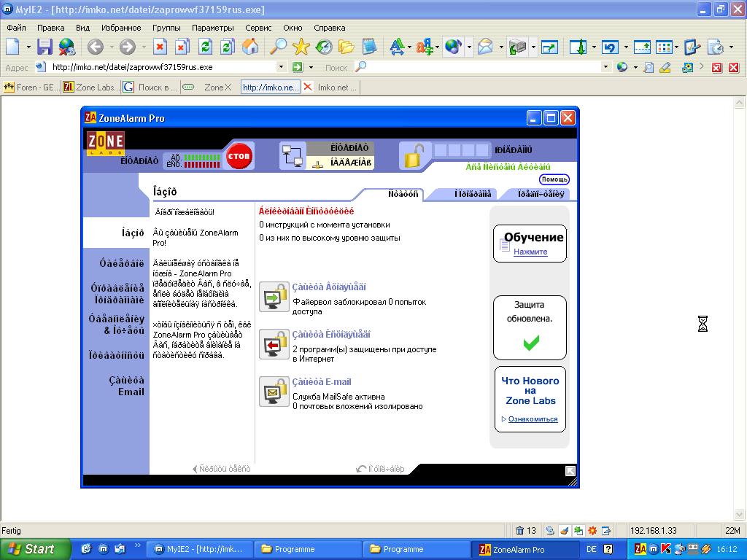Click the new blank page icon

pyautogui.click(x=12, y=47)
